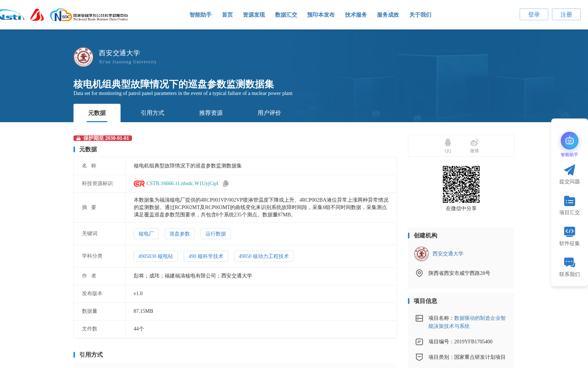Click the Xi'an Jiaotong University emblem in banner
588x368 pixels.
tap(83, 57)
